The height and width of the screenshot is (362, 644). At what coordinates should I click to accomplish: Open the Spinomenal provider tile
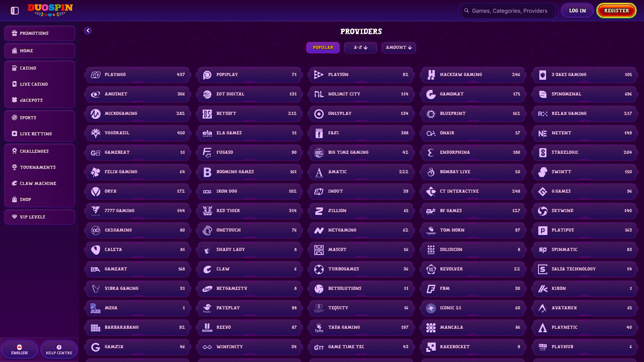pos(585,94)
